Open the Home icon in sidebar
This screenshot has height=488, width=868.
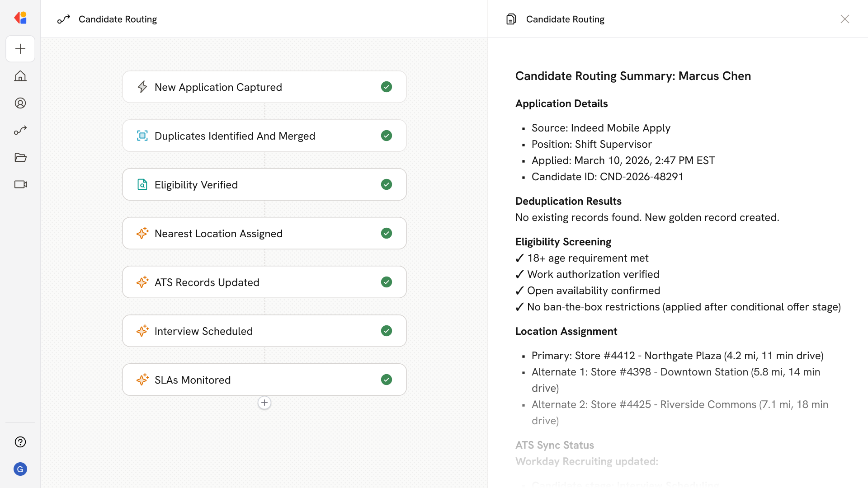point(20,76)
